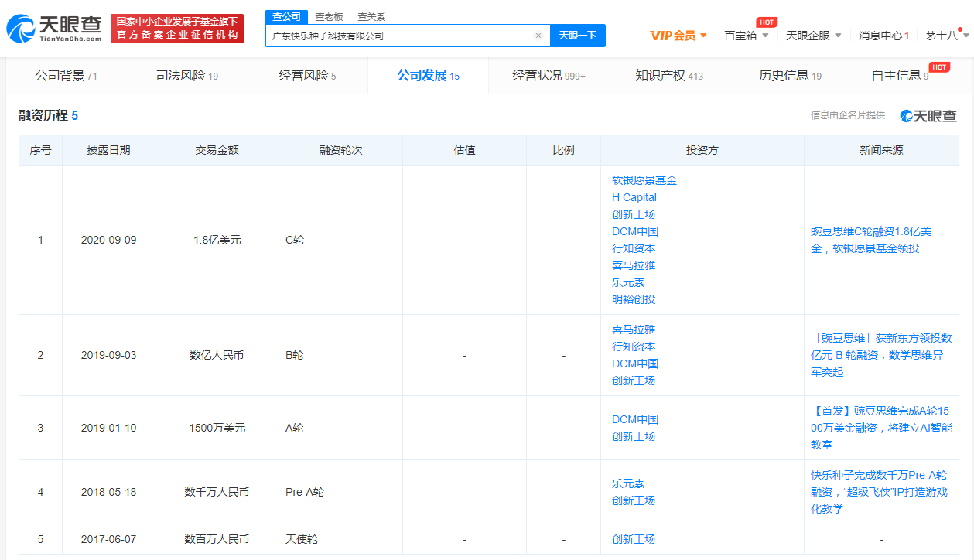Image resolution: width=974 pixels, height=560 pixels.
Task: Expand the 天眼企服 menu
Action: 814,36
